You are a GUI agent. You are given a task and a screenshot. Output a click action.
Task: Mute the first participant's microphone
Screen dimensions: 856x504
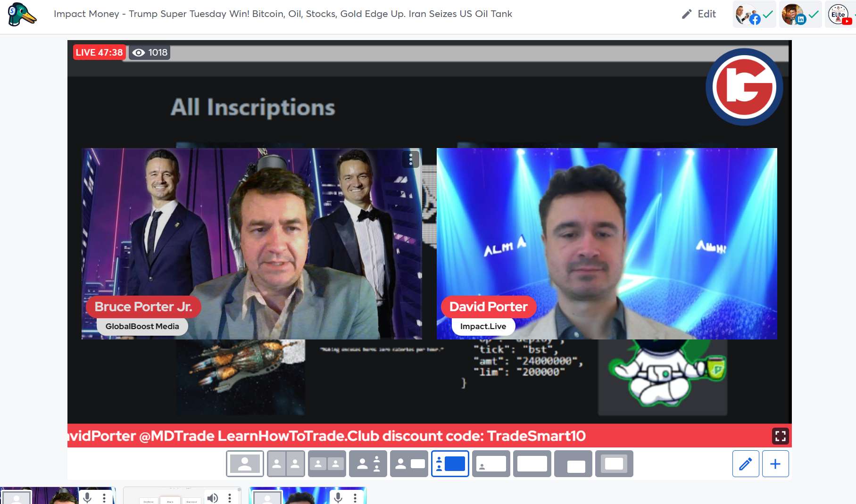click(x=88, y=497)
